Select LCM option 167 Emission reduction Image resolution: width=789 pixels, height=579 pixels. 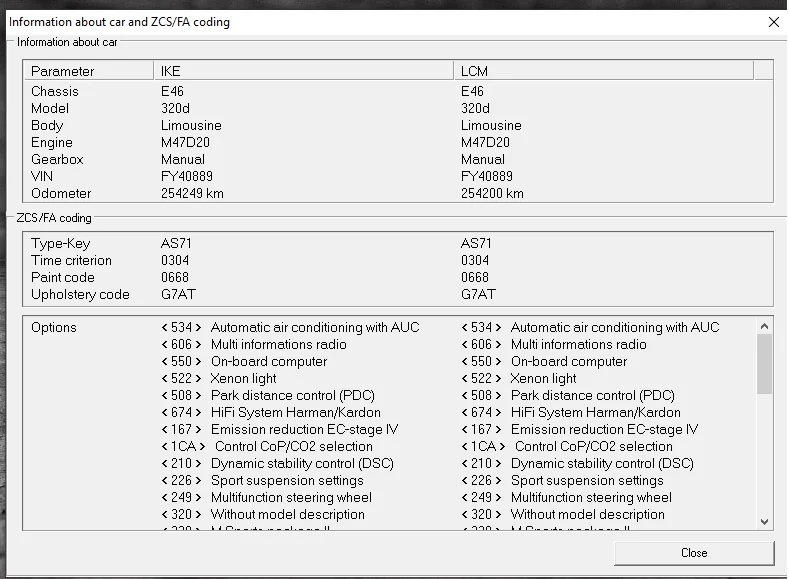click(580, 430)
